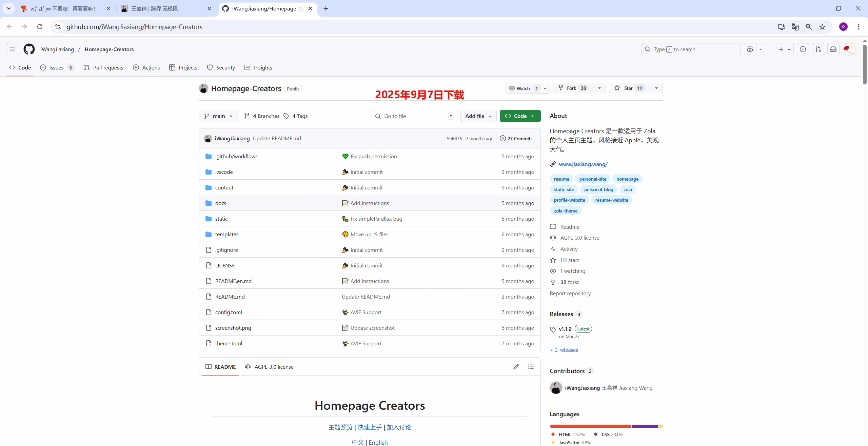Open the Chrome profile avatar
The width and height of the screenshot is (868, 446).
844,27
